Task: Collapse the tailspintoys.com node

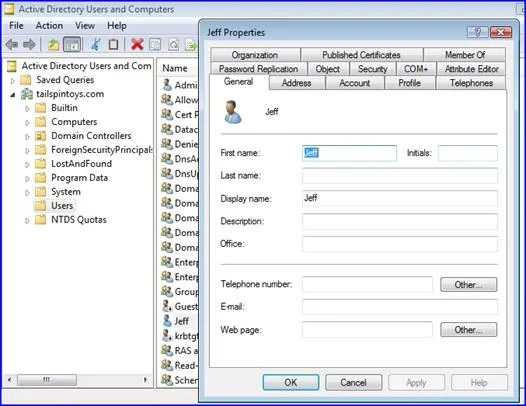Action: (x=13, y=95)
